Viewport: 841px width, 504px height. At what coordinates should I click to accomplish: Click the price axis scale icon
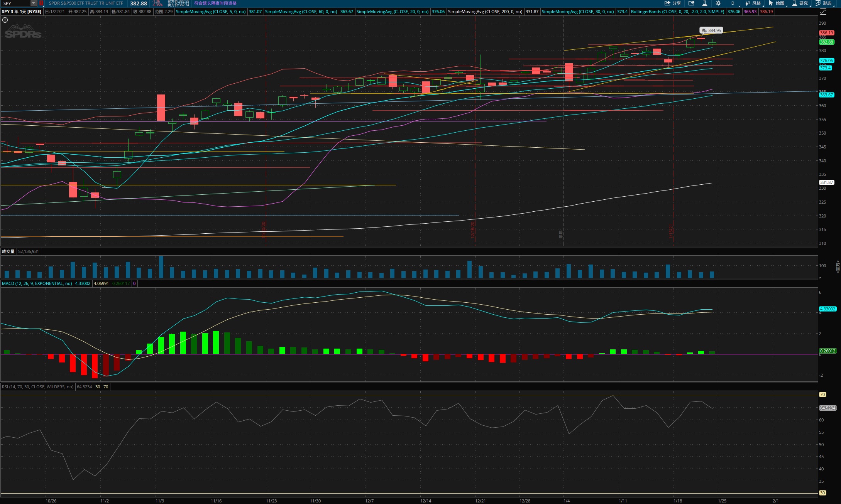click(x=823, y=12)
